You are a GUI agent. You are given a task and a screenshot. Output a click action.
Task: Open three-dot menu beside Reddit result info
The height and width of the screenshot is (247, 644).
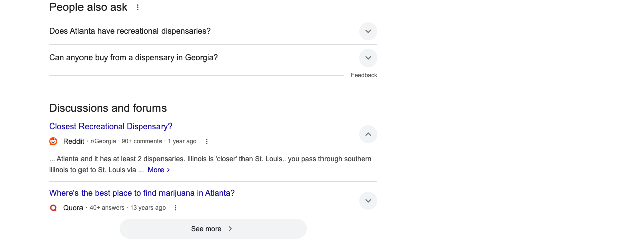pos(207,141)
